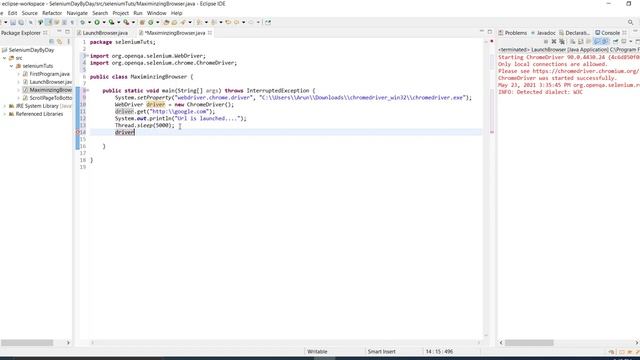
Task: Click the Open Perspective toolbar icon
Action: pyautogui.click(x=268, y=22)
